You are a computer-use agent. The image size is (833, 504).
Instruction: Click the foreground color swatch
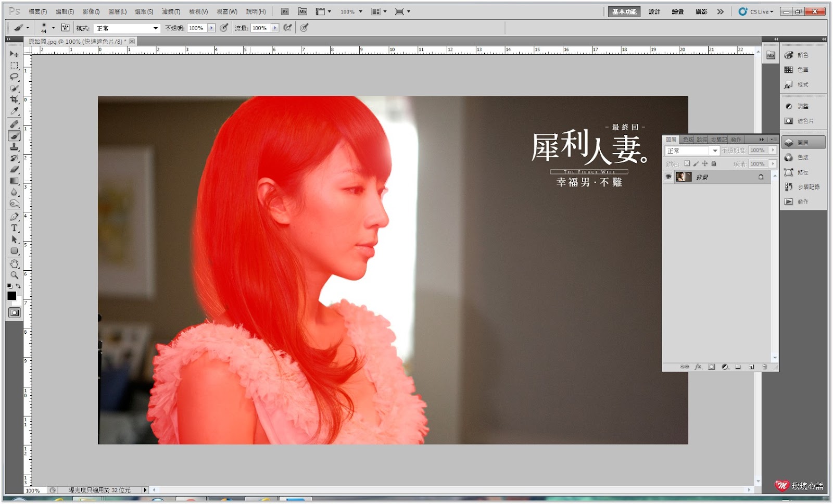pos(11,296)
